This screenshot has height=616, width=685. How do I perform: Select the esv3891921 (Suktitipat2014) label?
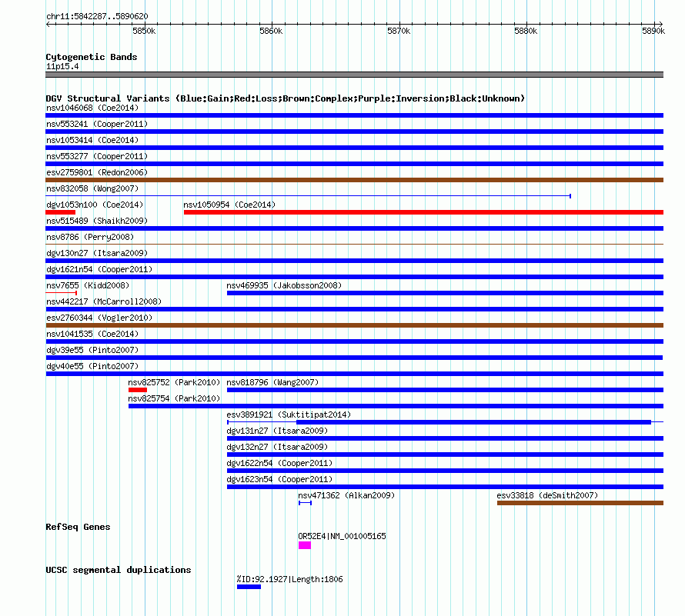(289, 415)
